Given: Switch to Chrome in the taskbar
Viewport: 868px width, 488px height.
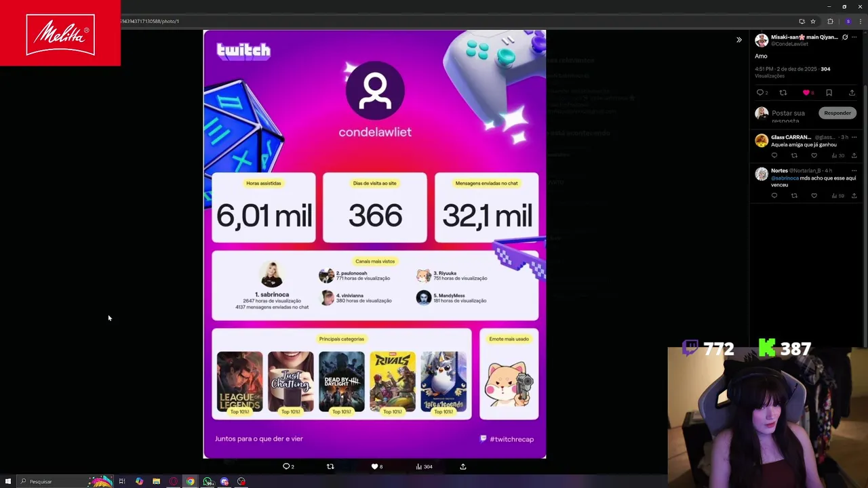Looking at the screenshot, I should (191, 481).
